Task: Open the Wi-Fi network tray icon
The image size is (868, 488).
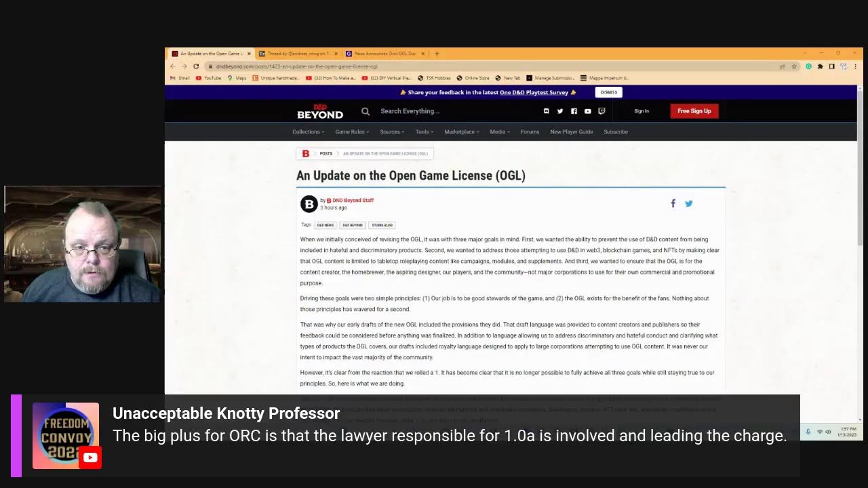Action: tap(820, 432)
